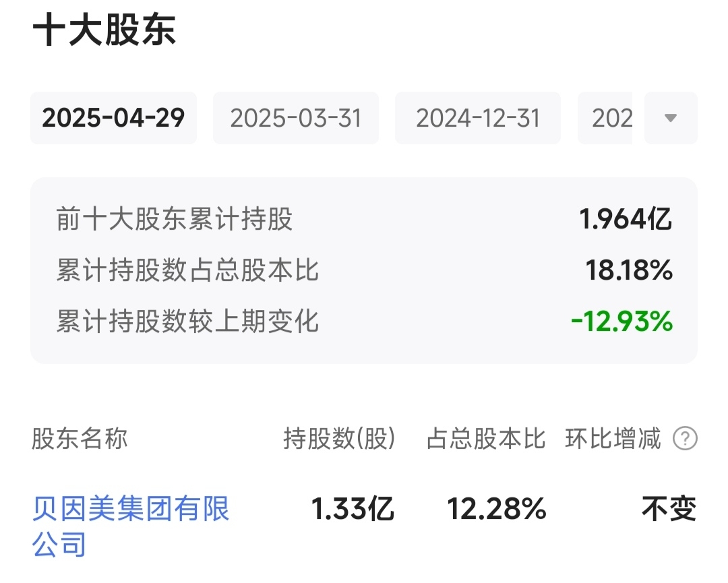Open help icon beside 环比增减 column
The width and height of the screenshot is (728, 583).
click(x=686, y=438)
